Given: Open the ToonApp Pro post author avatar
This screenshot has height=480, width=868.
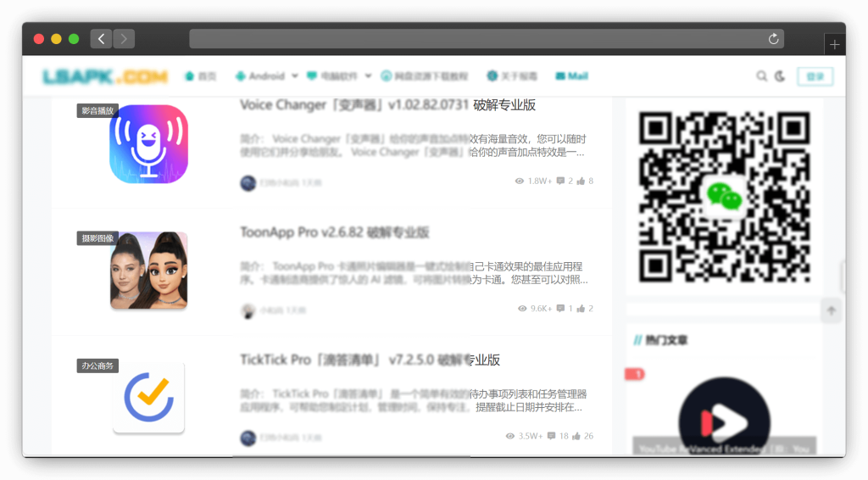Looking at the screenshot, I should [x=248, y=310].
